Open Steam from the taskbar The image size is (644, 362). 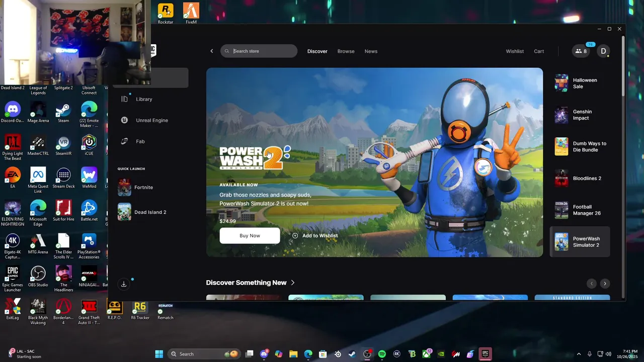352,354
